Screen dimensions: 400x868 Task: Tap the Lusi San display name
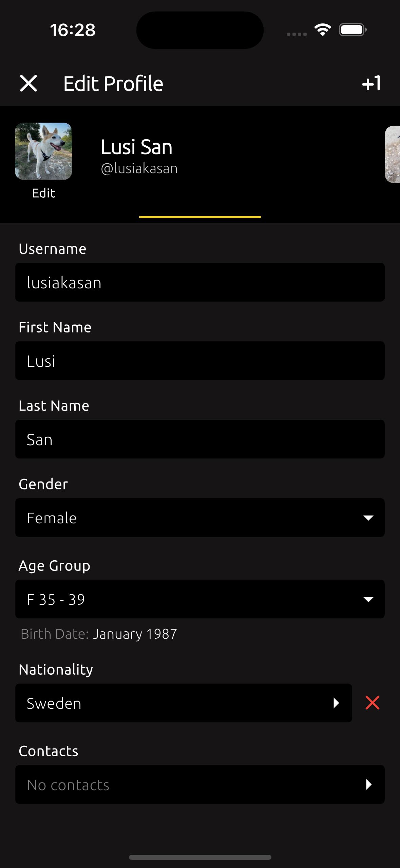136,147
